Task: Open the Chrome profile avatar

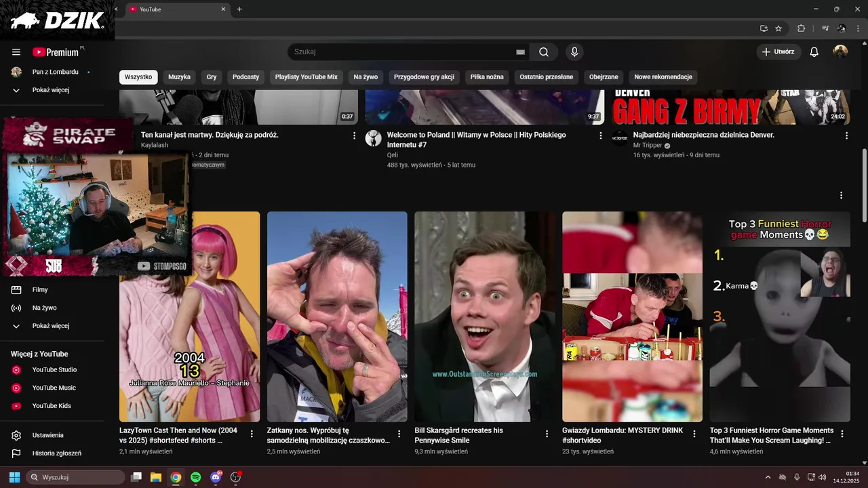Action: 842,28
